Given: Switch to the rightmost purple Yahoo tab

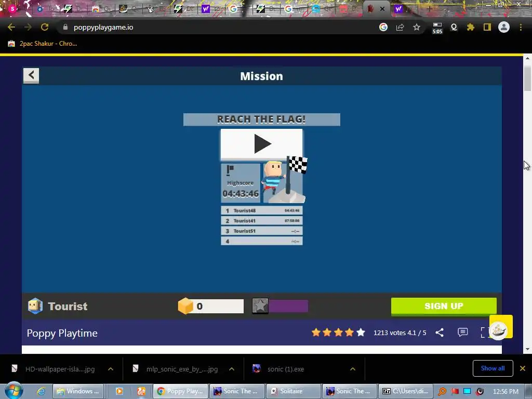Looking at the screenshot, I should coord(398,9).
